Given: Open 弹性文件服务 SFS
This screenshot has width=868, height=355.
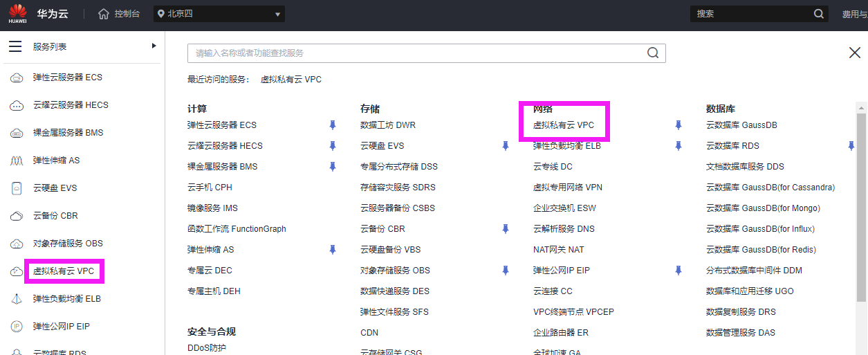Looking at the screenshot, I should pos(394,312).
